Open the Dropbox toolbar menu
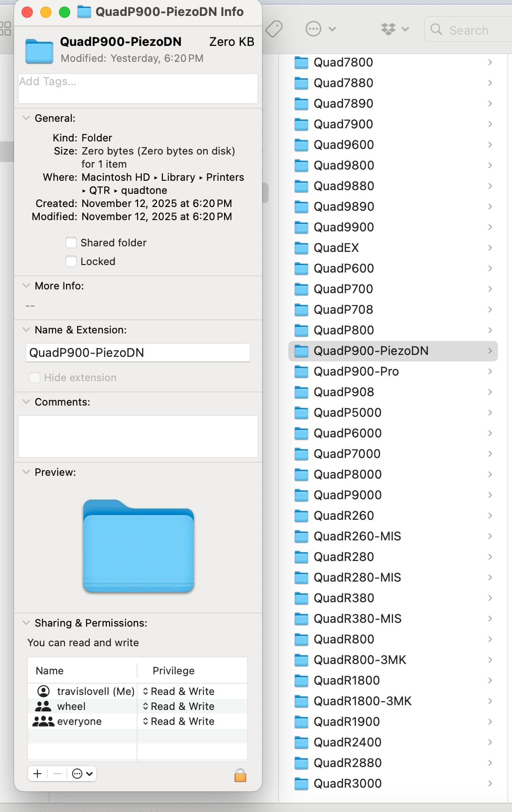512x812 pixels. coord(395,29)
